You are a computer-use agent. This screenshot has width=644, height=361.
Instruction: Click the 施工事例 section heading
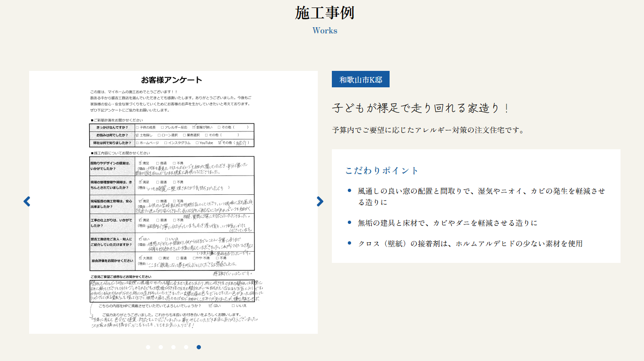pyautogui.click(x=325, y=13)
